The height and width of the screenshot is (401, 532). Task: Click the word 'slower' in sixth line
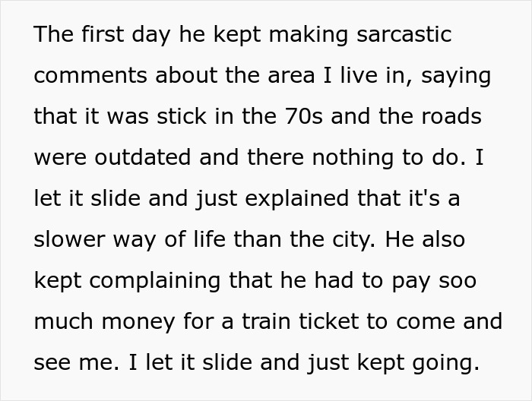click(70, 239)
